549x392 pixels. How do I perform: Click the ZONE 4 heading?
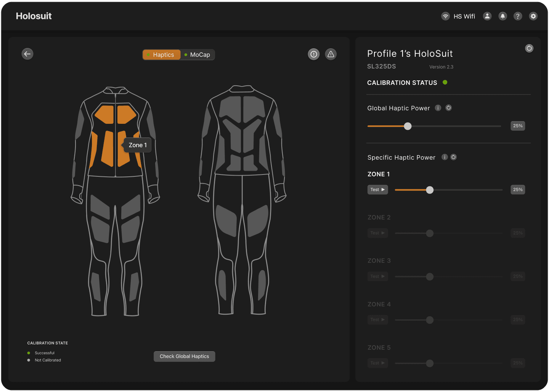tap(379, 304)
